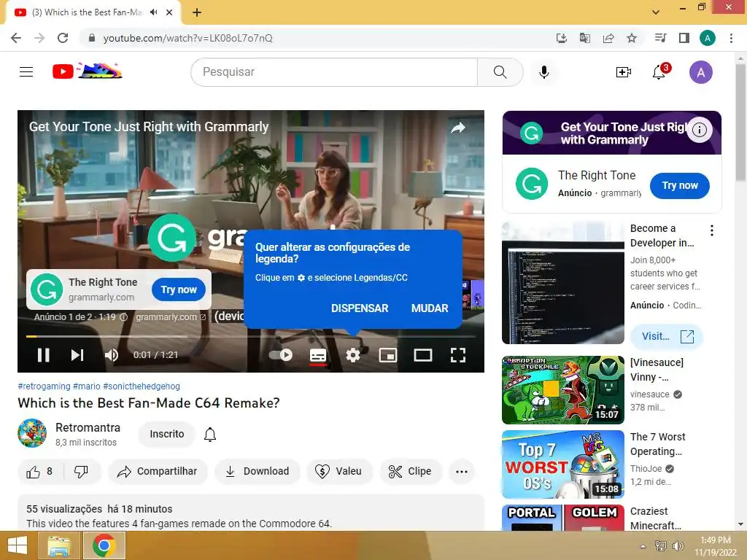
Task: Dislike the video thumbs down
Action: 82,472
